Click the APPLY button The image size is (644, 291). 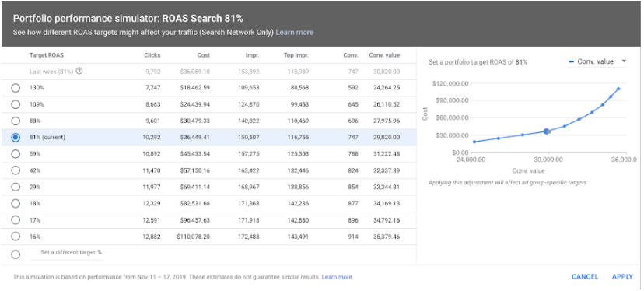point(622,277)
